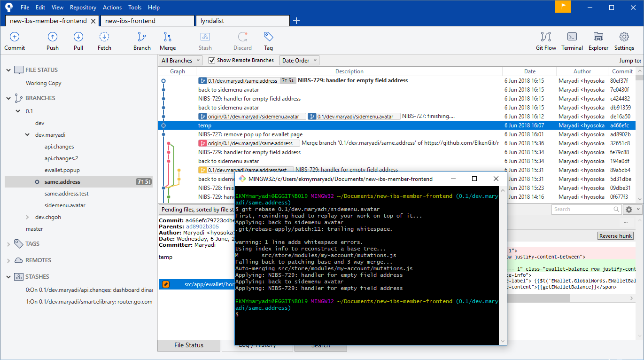The image size is (644, 360).
Task: Toggle Show Remote Branches checkbox
Action: click(212, 60)
